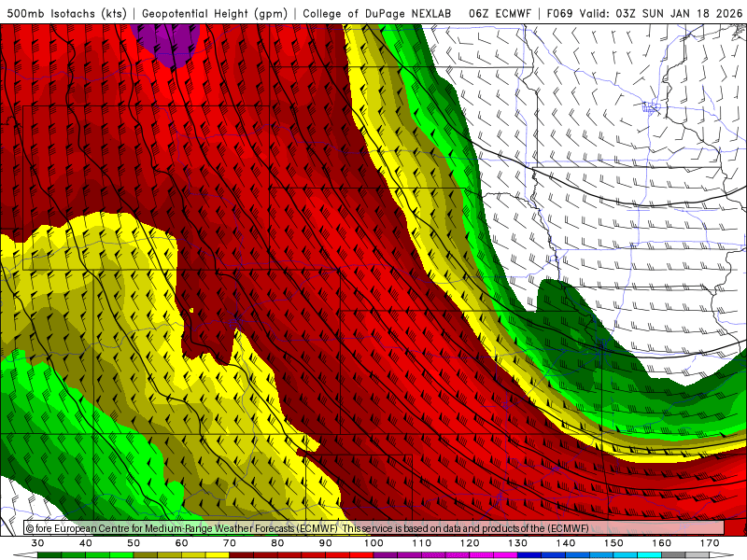
Task: Click the legend label "30"
Action: coord(37,543)
